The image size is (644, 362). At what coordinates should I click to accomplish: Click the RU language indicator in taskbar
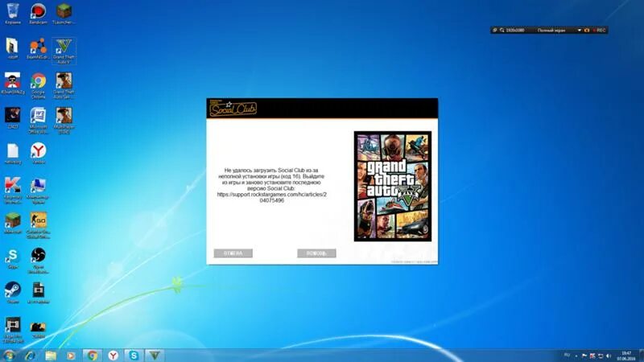pyautogui.click(x=568, y=355)
